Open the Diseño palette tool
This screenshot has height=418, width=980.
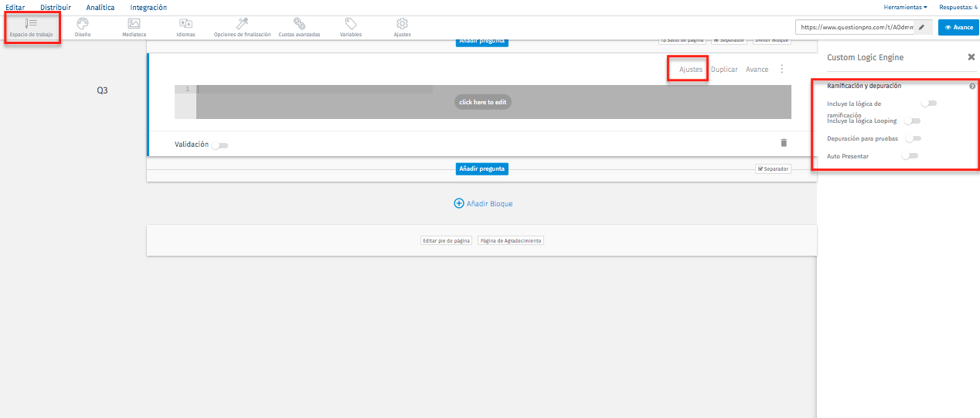(83, 28)
